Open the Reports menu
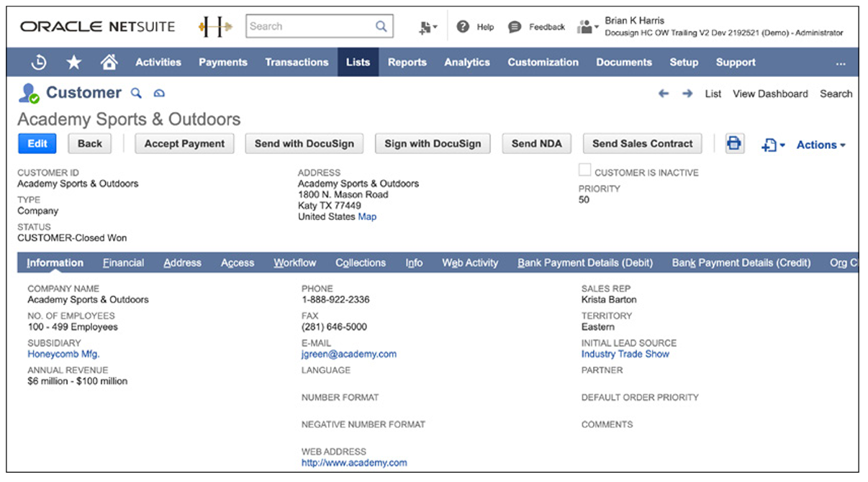Image resolution: width=868 pixels, height=482 pixels. [407, 62]
